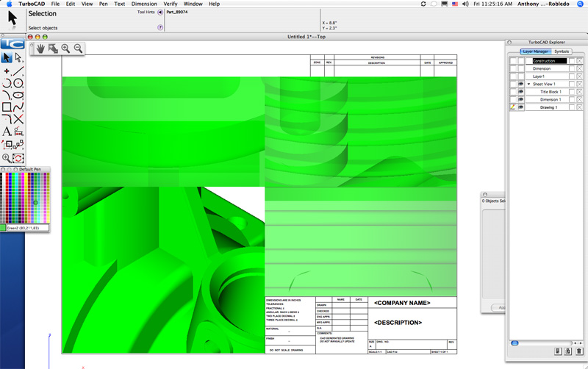588x369 pixels.
Task: Click the Zoom In magnifier icon
Action: point(65,49)
